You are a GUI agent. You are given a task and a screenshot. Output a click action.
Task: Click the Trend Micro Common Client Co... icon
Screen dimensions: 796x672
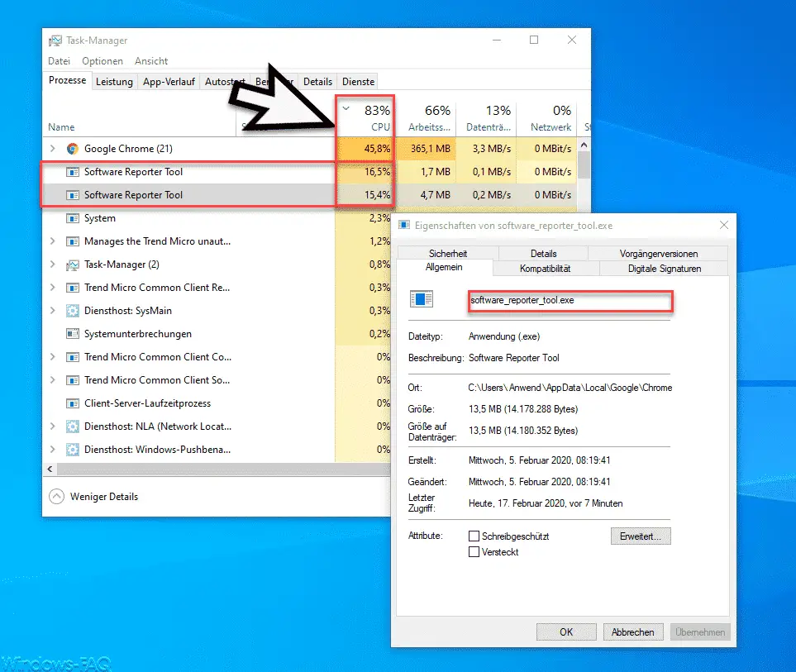coord(73,357)
